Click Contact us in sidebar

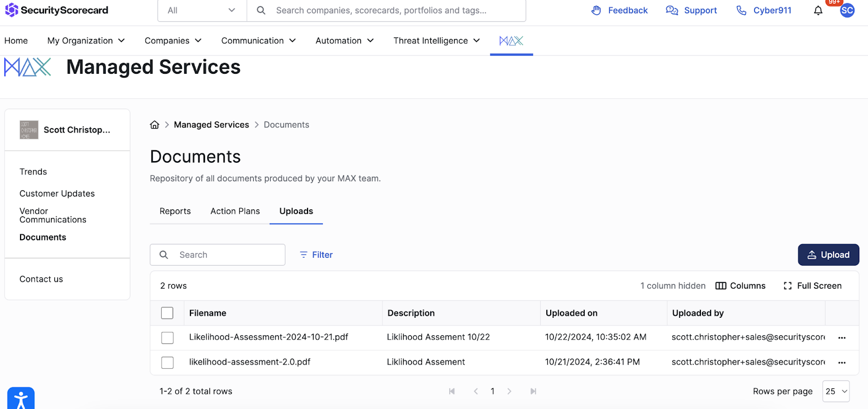click(41, 279)
